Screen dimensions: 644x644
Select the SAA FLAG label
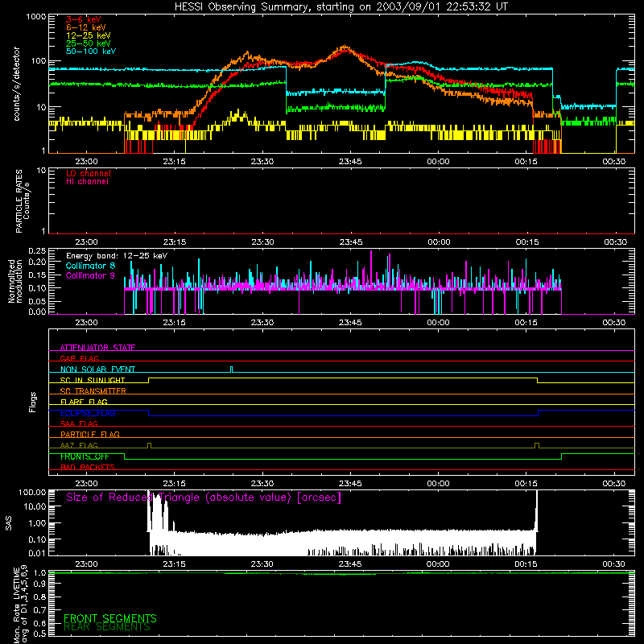[79, 423]
